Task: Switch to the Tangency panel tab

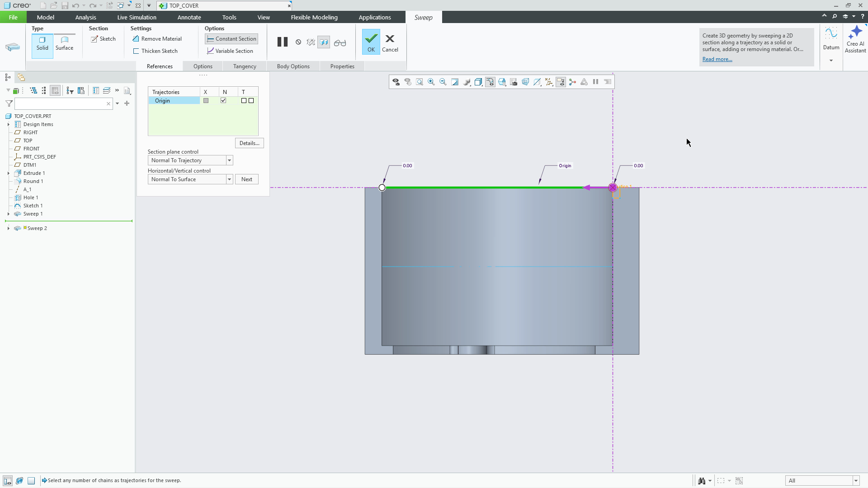Action: (245, 66)
